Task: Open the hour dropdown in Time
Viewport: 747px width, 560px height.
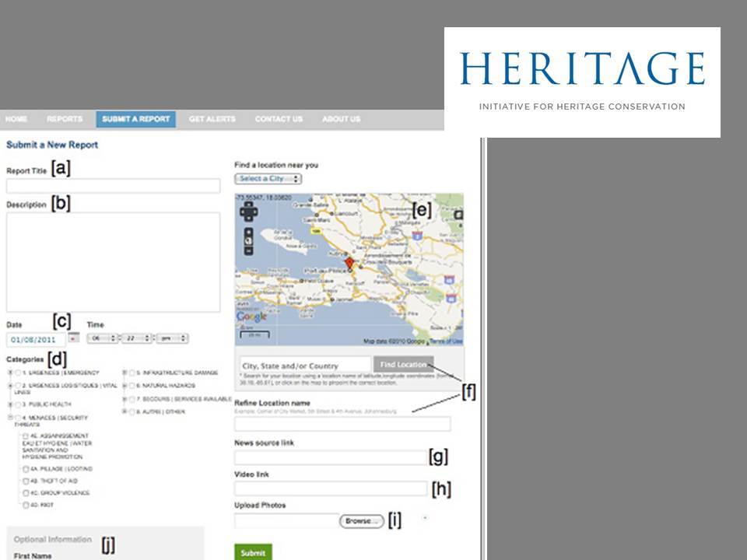Action: [102, 338]
